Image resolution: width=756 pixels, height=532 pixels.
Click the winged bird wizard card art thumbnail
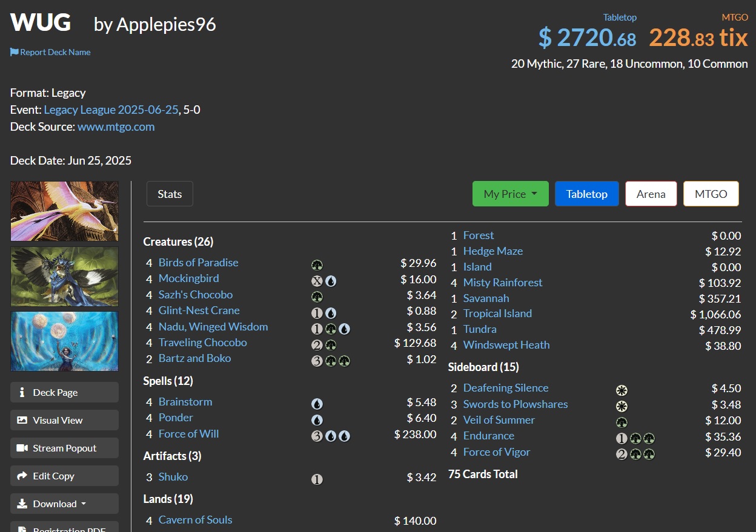click(64, 276)
